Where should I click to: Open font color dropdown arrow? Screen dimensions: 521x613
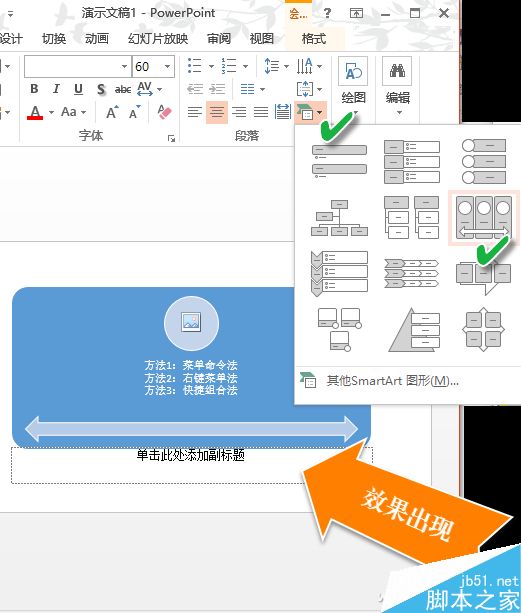51,113
